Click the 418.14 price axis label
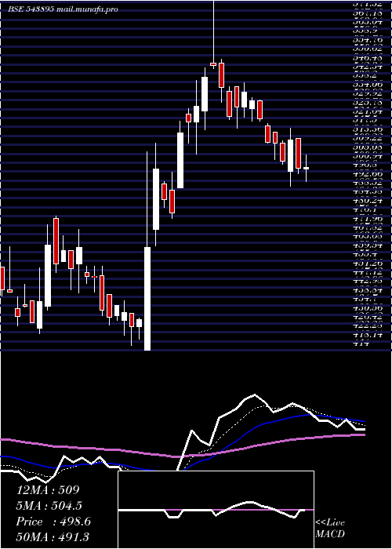Screen dimensions: 392x549 (368, 334)
